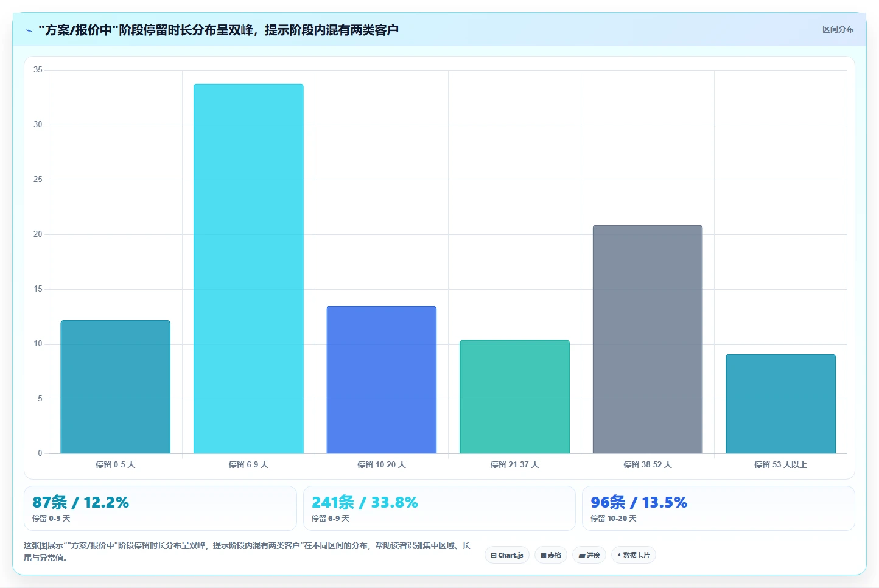Click the tallest bar, 停留 6-9 天
The image size is (879, 588).
click(248, 269)
